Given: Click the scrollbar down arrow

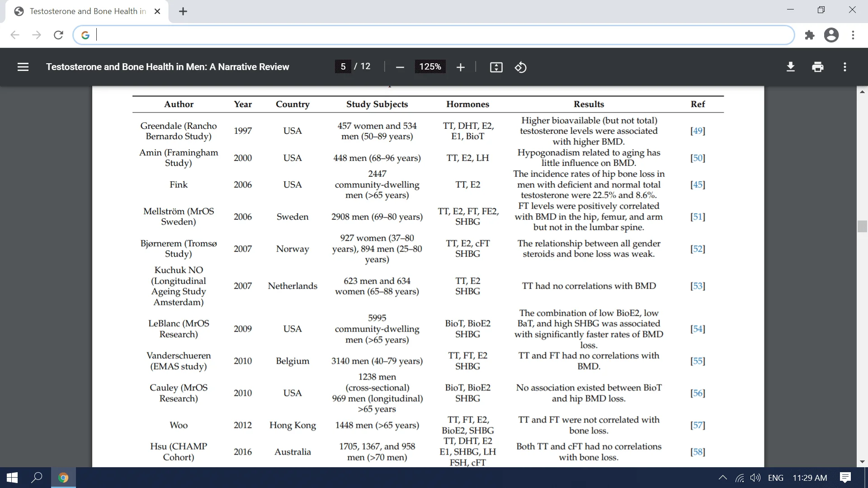Looking at the screenshot, I should pos(862,462).
